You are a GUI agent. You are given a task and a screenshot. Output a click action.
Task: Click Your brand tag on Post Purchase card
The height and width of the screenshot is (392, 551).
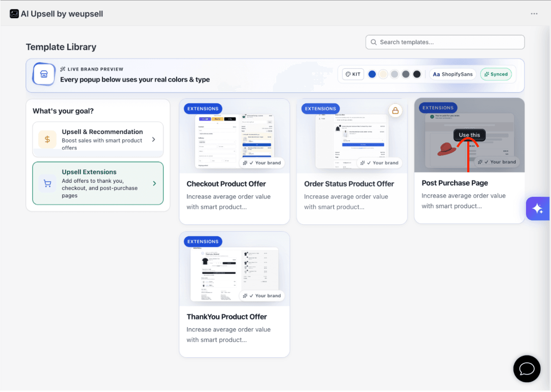pyautogui.click(x=497, y=162)
